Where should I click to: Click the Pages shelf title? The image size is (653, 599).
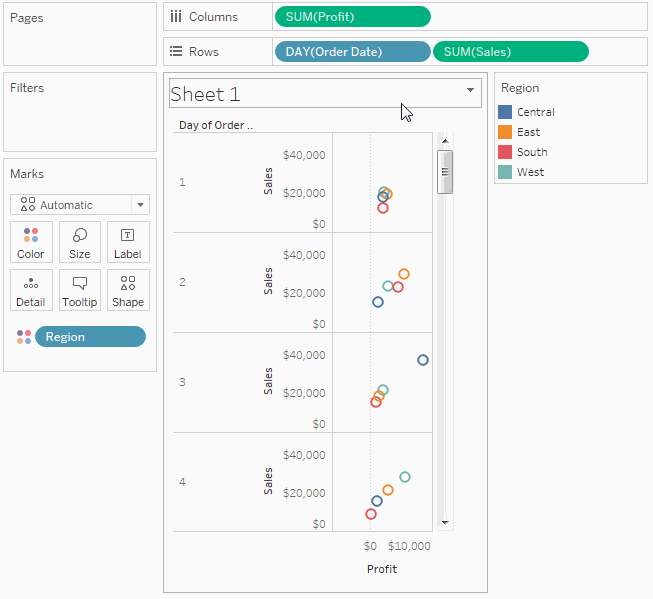click(x=27, y=18)
